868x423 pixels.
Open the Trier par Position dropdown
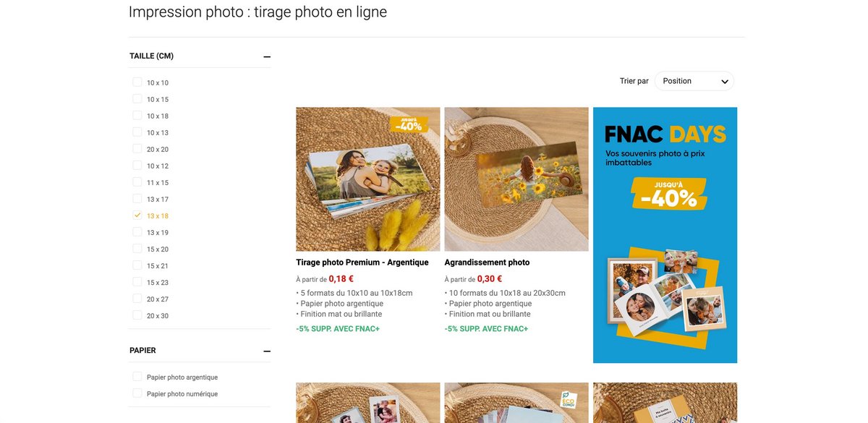point(694,81)
